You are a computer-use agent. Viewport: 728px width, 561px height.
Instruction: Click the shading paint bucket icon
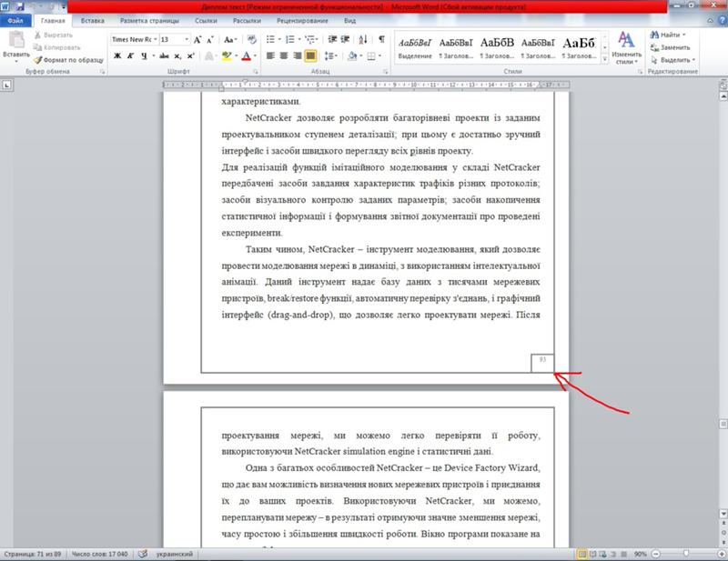pos(353,56)
